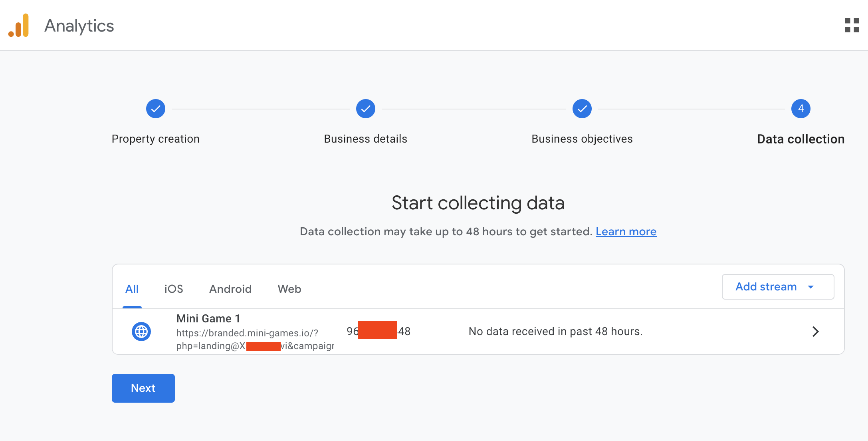The width and height of the screenshot is (868, 441).
Task: Click the Next button
Action: (143, 388)
